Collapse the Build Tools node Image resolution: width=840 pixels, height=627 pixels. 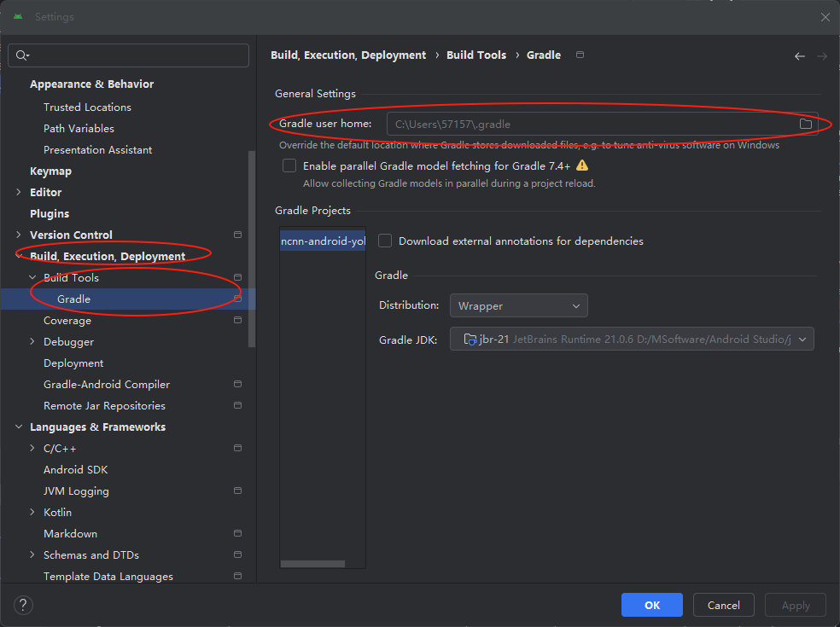(32, 277)
